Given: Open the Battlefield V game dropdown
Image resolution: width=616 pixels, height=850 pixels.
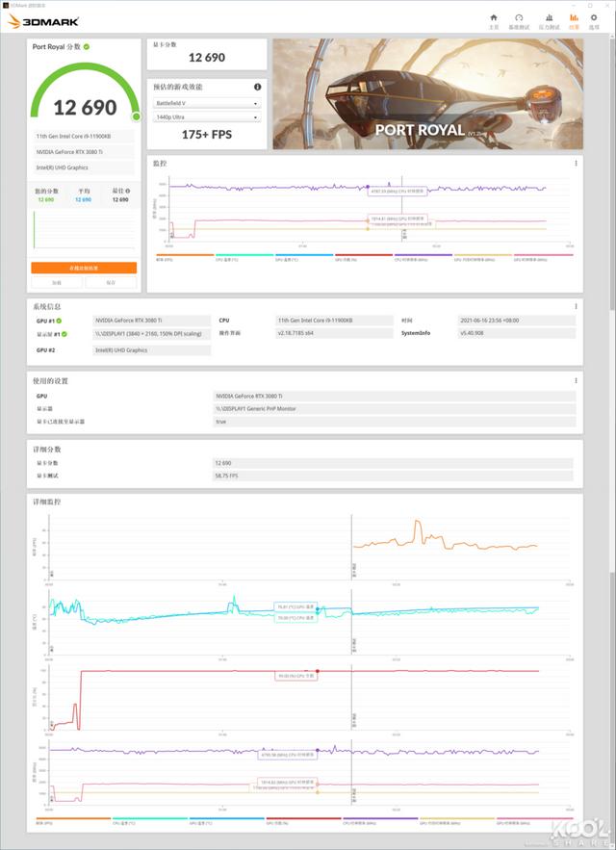Looking at the screenshot, I should 207,103.
